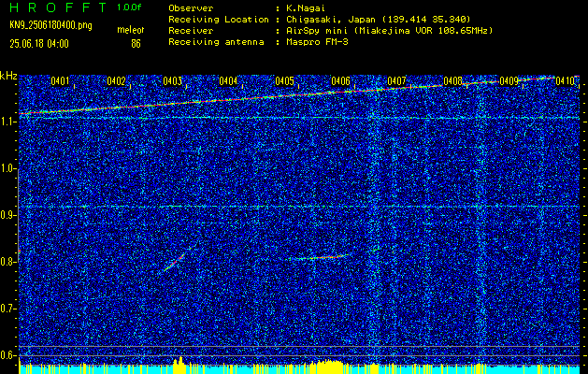Click the 0407 time marker
This screenshot has height=374, width=588.
[x=396, y=80]
